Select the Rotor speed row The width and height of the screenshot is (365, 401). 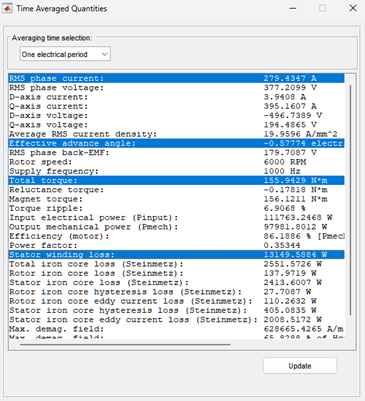tap(176, 162)
